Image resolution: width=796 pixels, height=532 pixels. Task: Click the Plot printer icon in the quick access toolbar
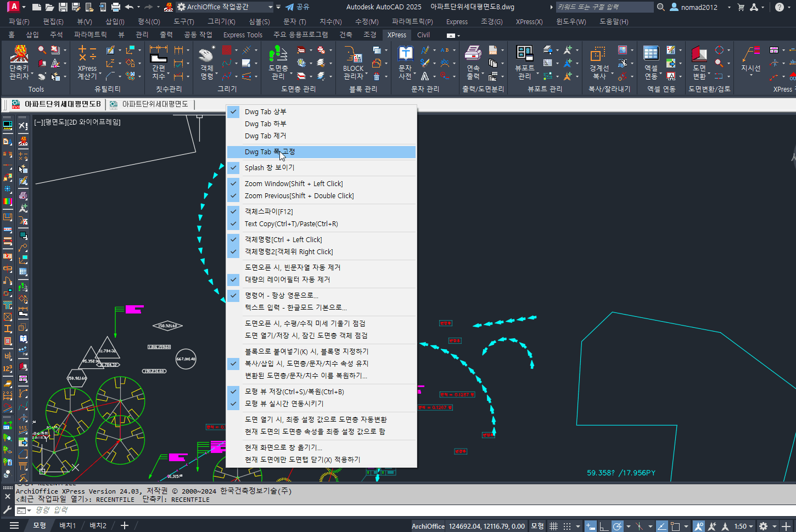(115, 7)
